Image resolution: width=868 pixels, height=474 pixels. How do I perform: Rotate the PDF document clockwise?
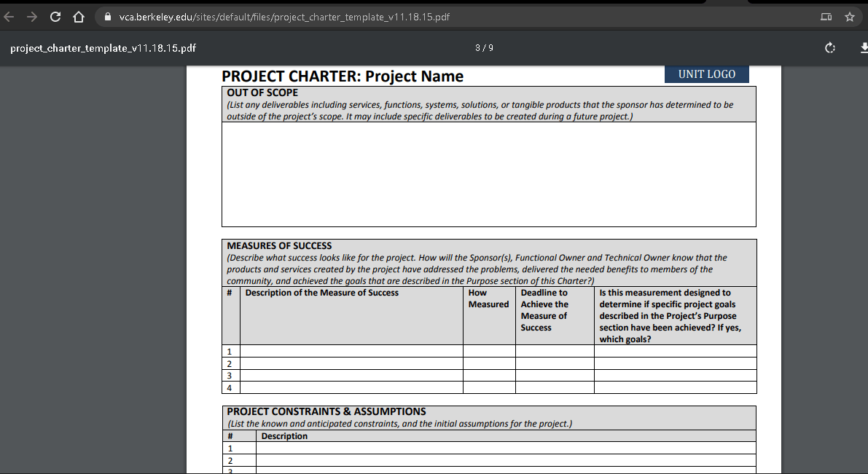click(x=830, y=48)
